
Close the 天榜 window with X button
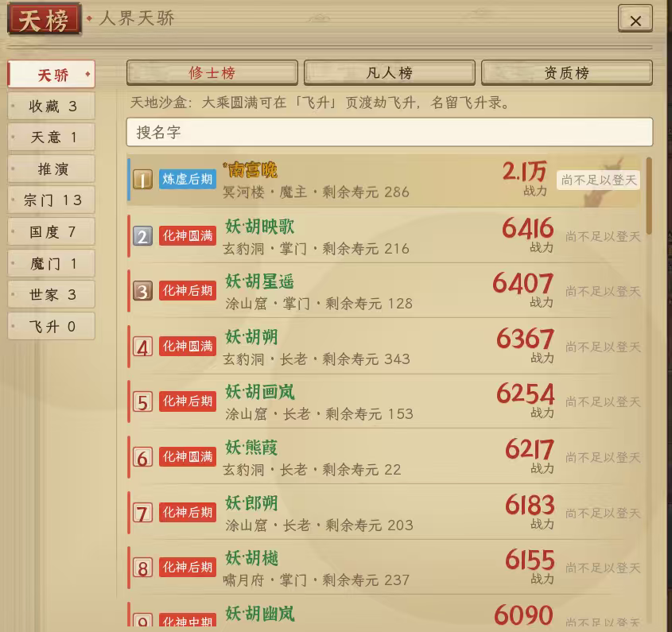(635, 19)
